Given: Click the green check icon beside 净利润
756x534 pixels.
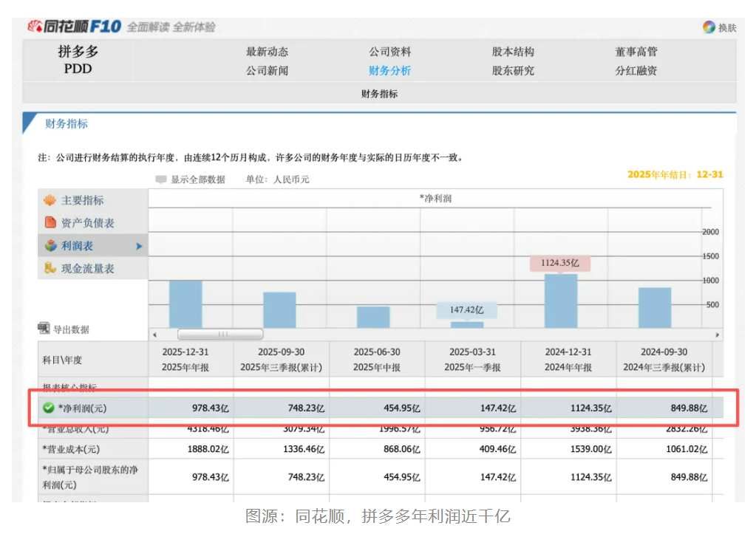Looking at the screenshot, I should 48,408.
